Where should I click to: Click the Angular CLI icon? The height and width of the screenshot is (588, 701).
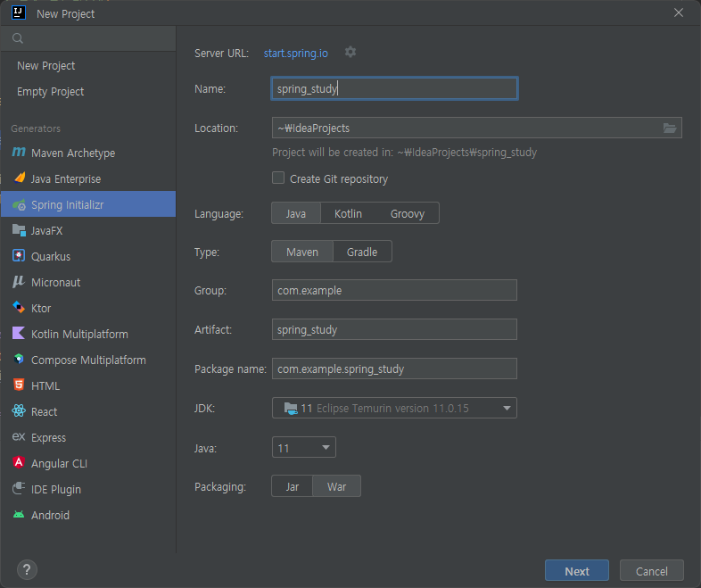coord(19,462)
